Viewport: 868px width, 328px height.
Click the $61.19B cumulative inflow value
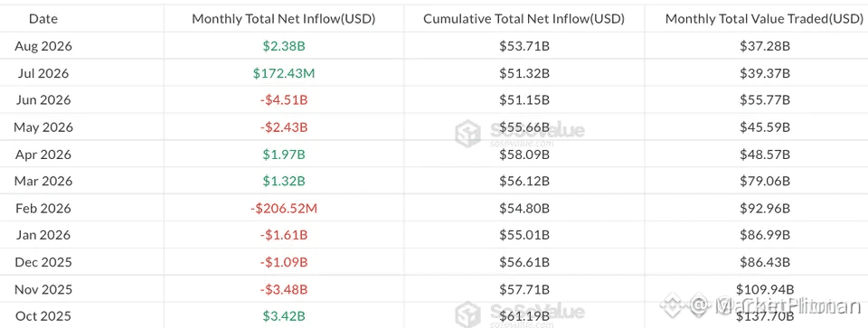point(524,316)
